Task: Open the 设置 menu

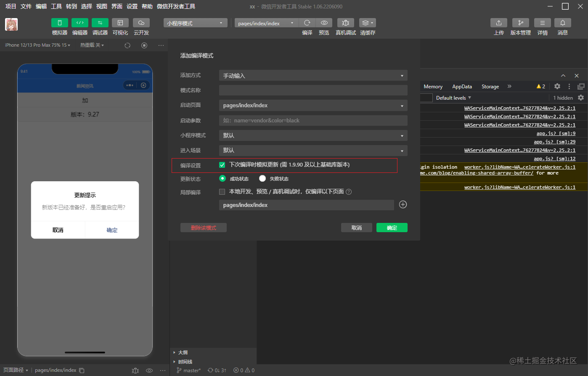Action: (x=132, y=6)
